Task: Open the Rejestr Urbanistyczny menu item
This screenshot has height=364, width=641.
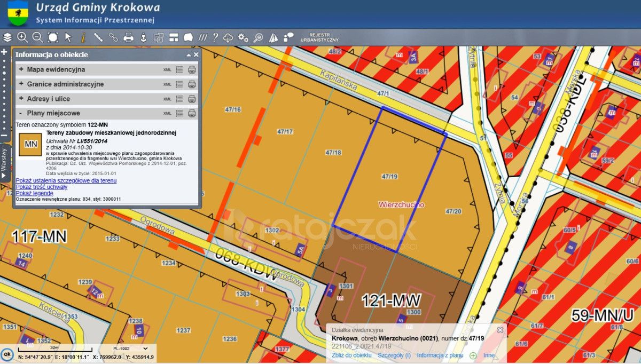Action: (319, 37)
